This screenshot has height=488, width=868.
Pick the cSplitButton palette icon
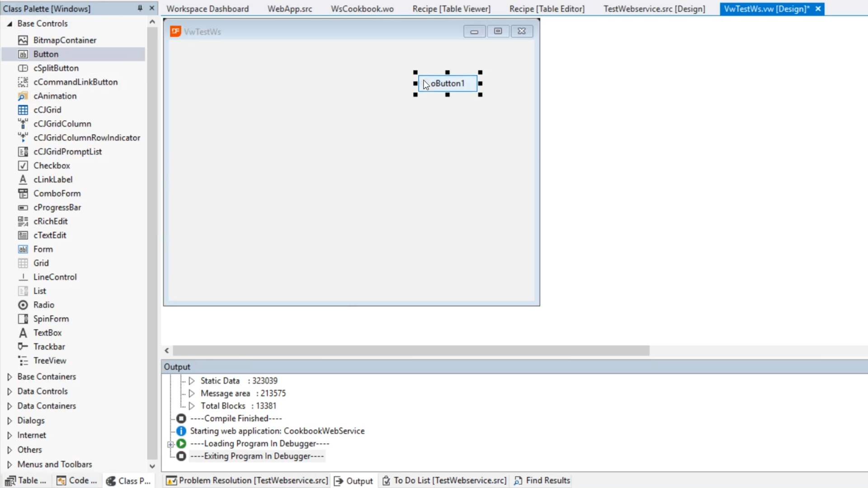click(x=23, y=68)
